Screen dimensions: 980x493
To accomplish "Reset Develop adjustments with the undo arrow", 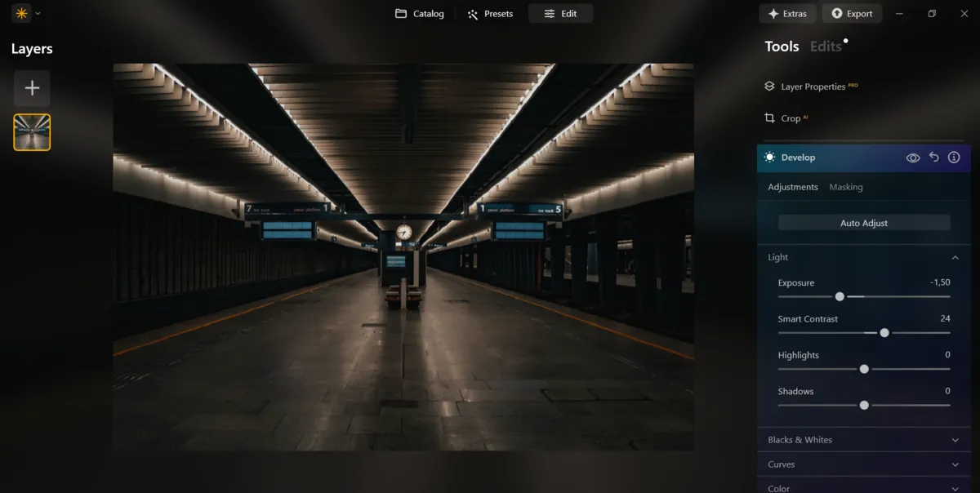I will pyautogui.click(x=934, y=157).
